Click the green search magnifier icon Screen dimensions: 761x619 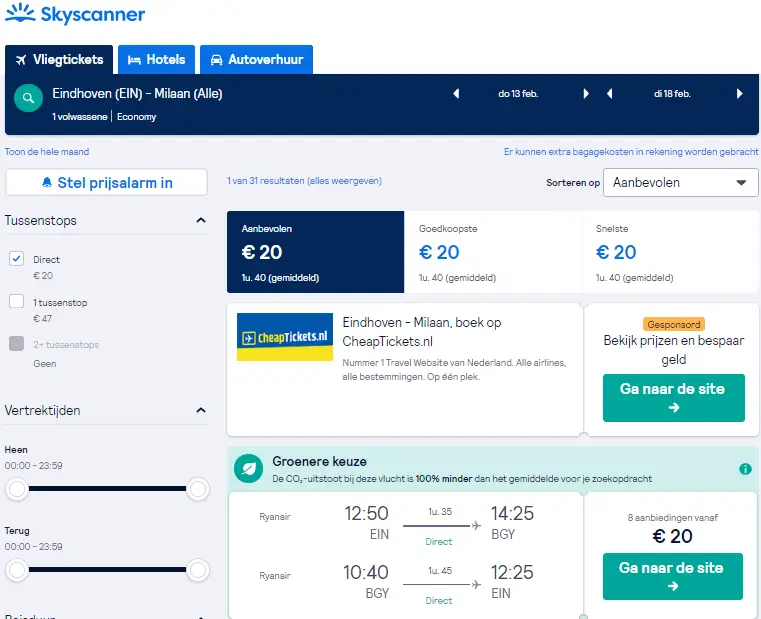(x=29, y=98)
